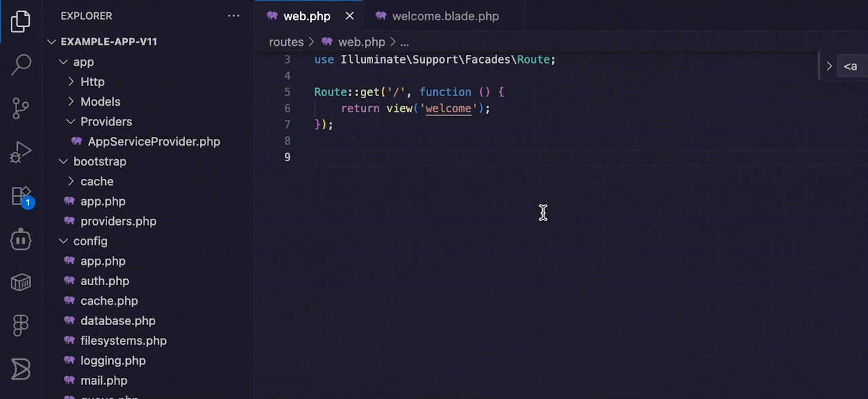Open the Search view in activity bar
The width and height of the screenshot is (868, 399).
(x=21, y=65)
